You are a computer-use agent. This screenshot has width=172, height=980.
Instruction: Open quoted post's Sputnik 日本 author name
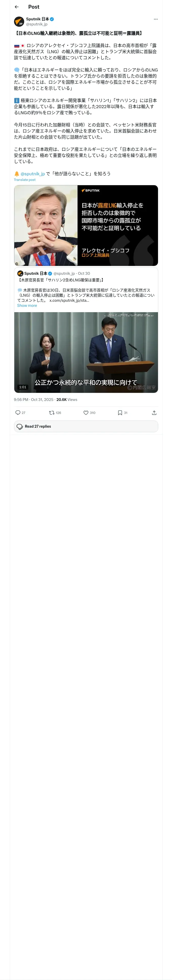35,273
